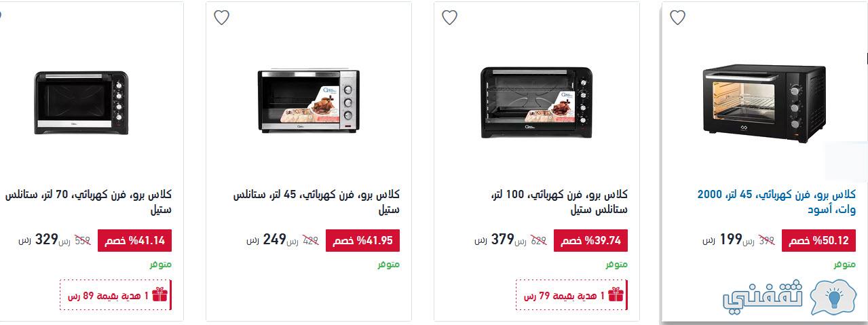Click the lightbulb watermark logo icon
The image size is (868, 325).
833,299
